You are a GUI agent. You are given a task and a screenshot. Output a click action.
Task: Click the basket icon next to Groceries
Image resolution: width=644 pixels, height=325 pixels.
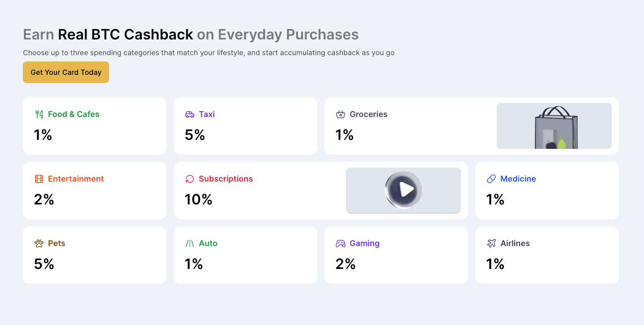point(341,114)
